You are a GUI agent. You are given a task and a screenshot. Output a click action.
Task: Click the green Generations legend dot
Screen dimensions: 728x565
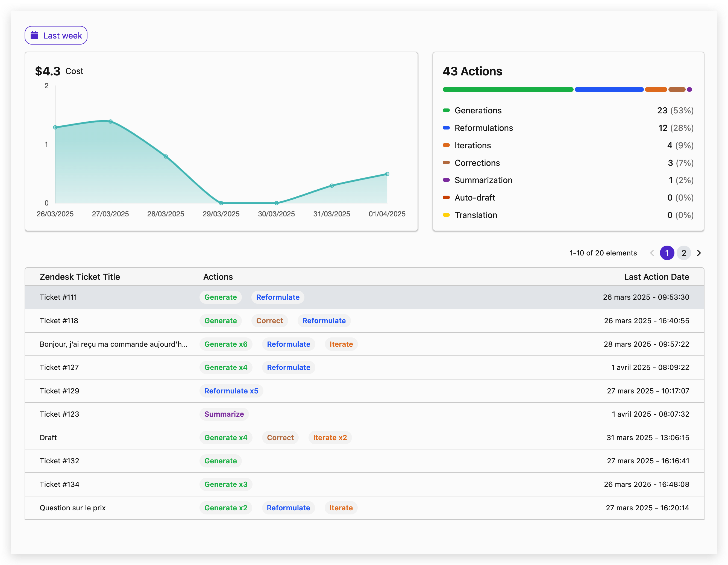point(446,110)
